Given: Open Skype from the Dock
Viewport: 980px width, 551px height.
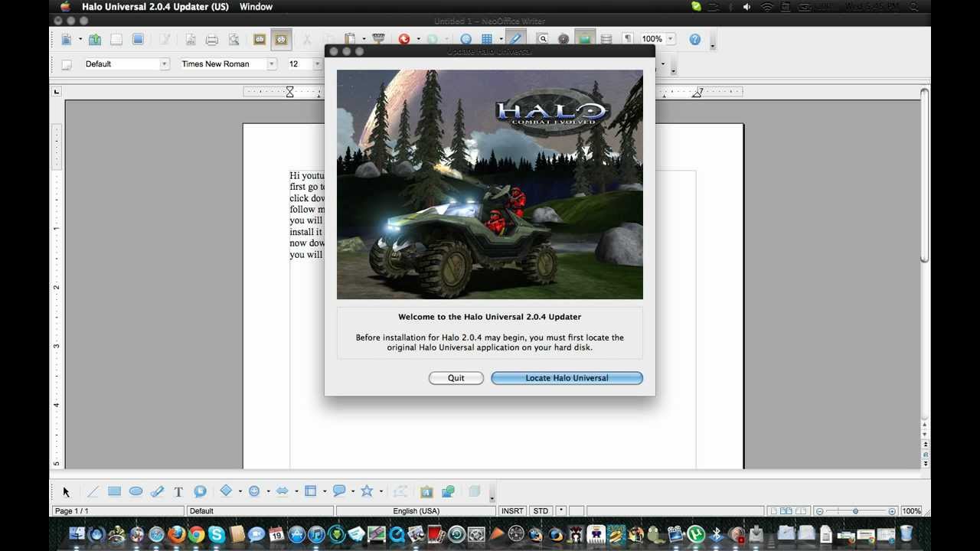Looking at the screenshot, I should coord(217,534).
